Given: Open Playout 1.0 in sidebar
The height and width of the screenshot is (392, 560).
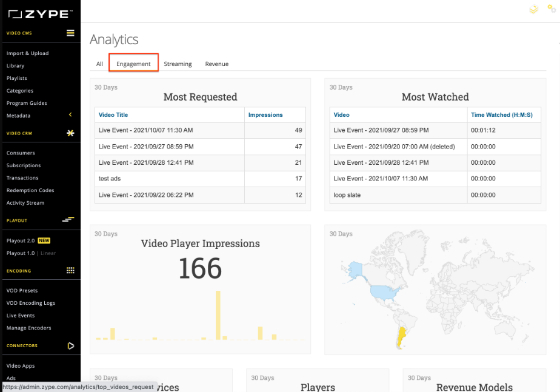Looking at the screenshot, I should [x=21, y=253].
